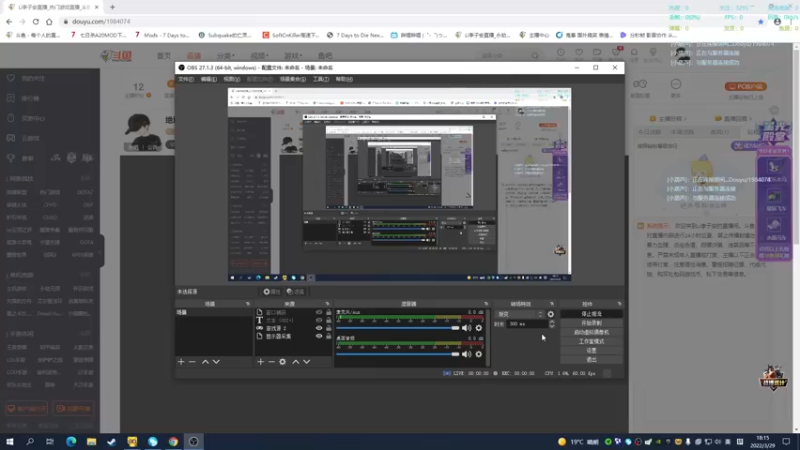Pop out the Scenes dock
Viewport: 800px width, 450px height.
(248, 304)
